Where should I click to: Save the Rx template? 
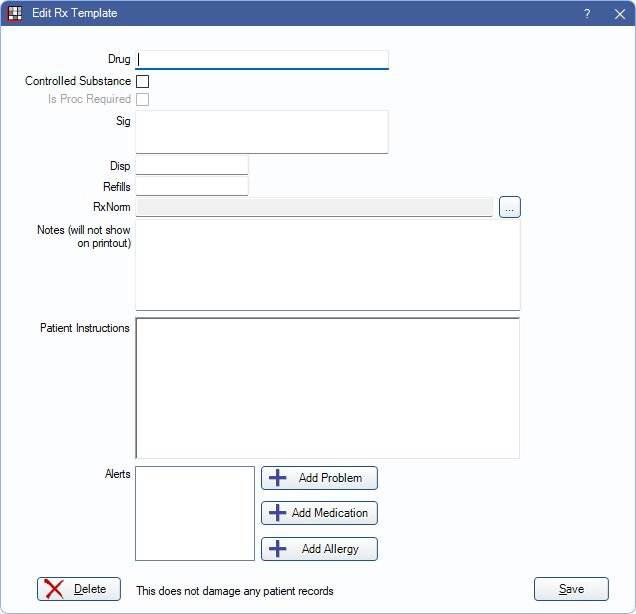(571, 589)
